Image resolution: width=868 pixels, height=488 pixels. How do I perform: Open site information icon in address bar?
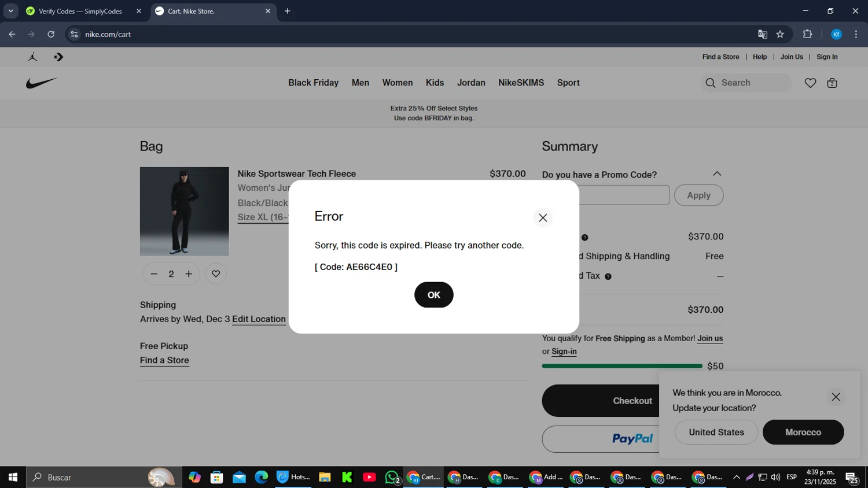pos(74,34)
